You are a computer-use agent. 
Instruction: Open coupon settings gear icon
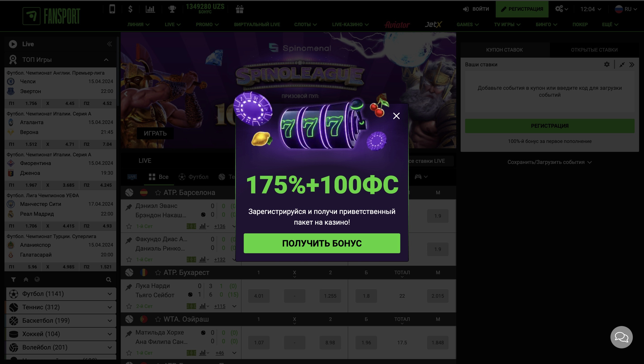tap(607, 65)
